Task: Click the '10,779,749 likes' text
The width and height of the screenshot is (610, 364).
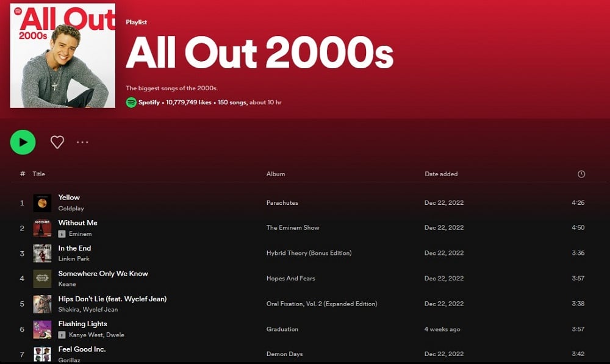Action: [x=188, y=102]
